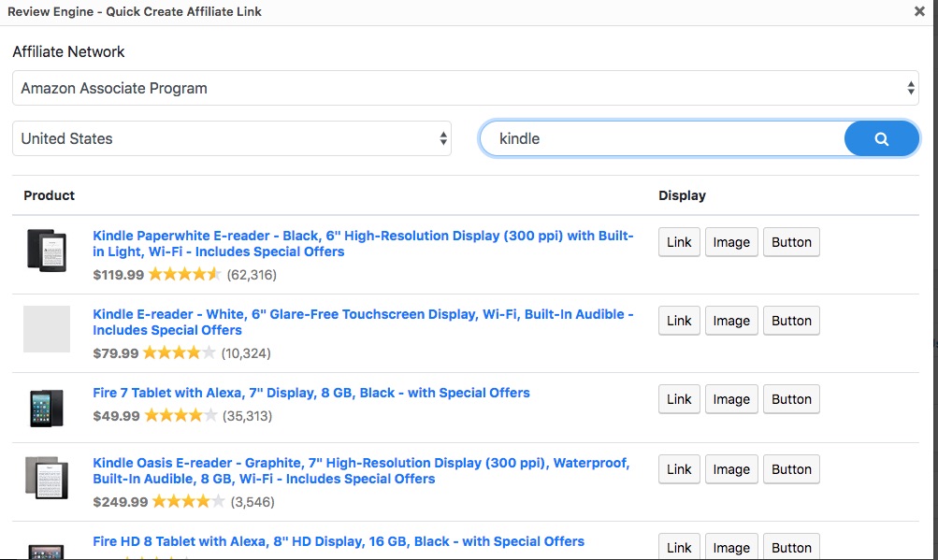The width and height of the screenshot is (938, 560).
Task: Click Image button for Kindle E-reader White
Action: tap(731, 321)
